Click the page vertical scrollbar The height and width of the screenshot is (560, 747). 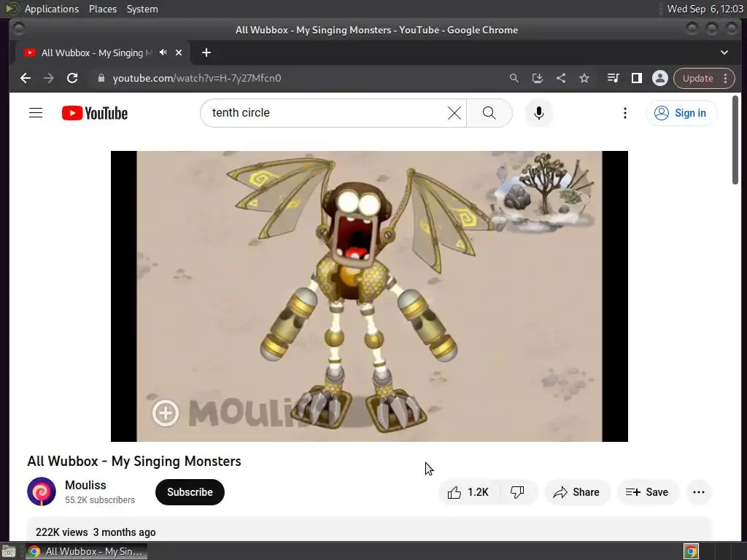[735, 139]
